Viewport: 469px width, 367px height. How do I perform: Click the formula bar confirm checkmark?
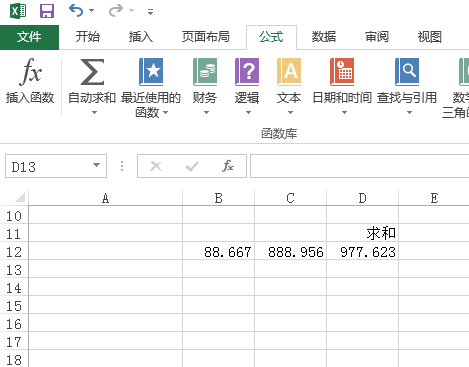(192, 166)
